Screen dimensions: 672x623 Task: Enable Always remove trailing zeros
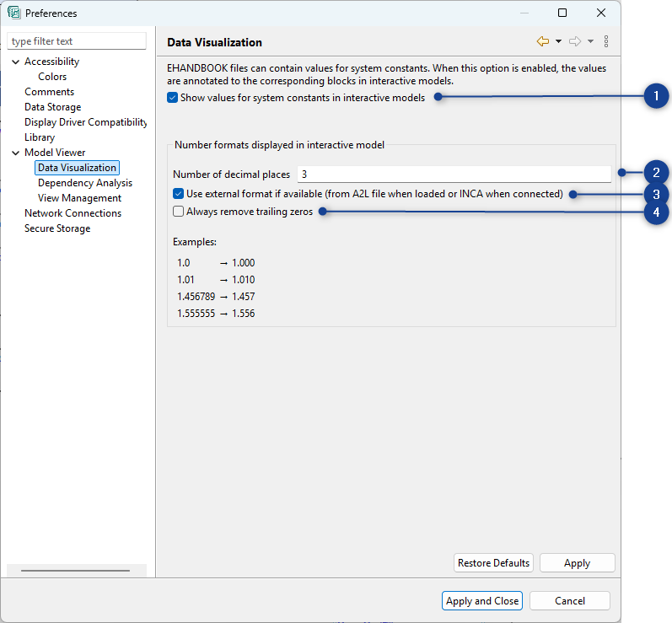(x=178, y=212)
